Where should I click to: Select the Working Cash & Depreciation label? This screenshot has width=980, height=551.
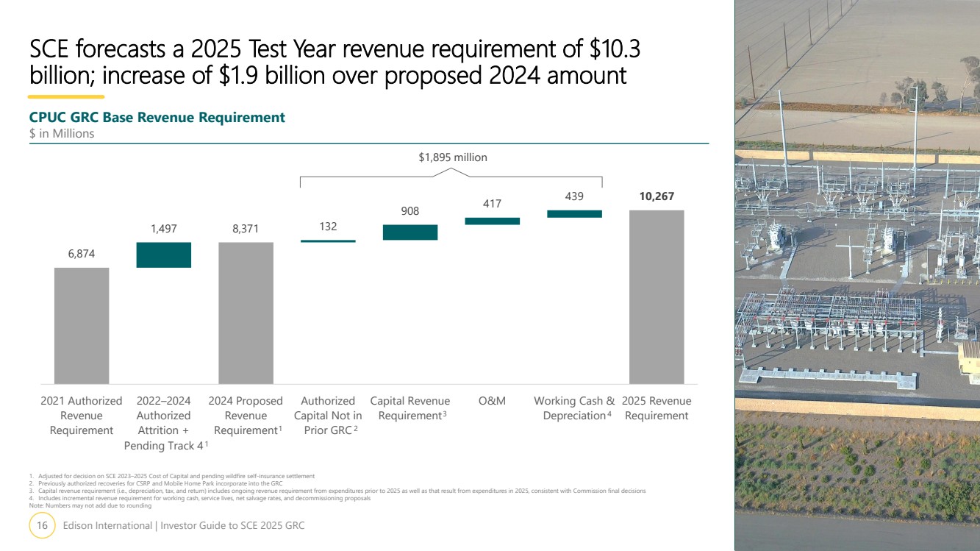574,408
